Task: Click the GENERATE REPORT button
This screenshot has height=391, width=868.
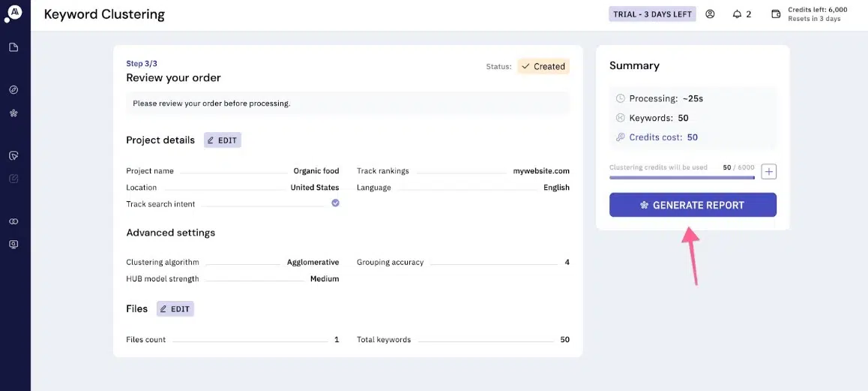Action: [x=693, y=205]
